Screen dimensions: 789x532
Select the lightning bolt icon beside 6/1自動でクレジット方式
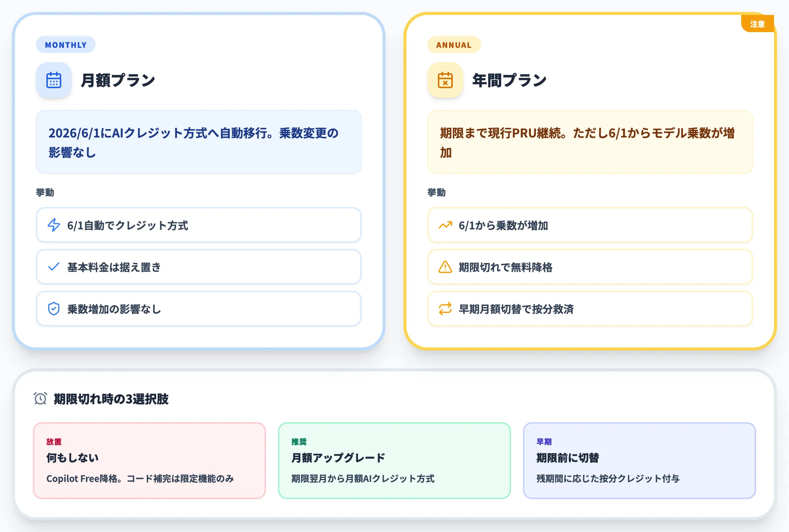(x=54, y=225)
